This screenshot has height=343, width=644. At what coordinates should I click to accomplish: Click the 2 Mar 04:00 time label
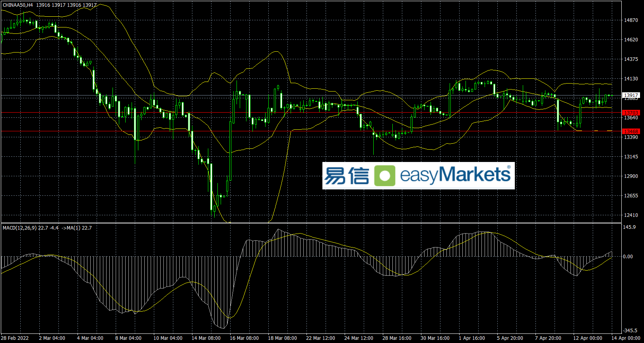point(52,338)
